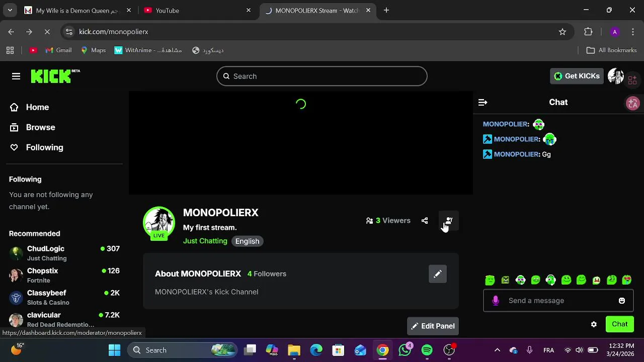Click the green Chat send button
Screen dimensions: 644x362
pyautogui.click(x=620, y=324)
